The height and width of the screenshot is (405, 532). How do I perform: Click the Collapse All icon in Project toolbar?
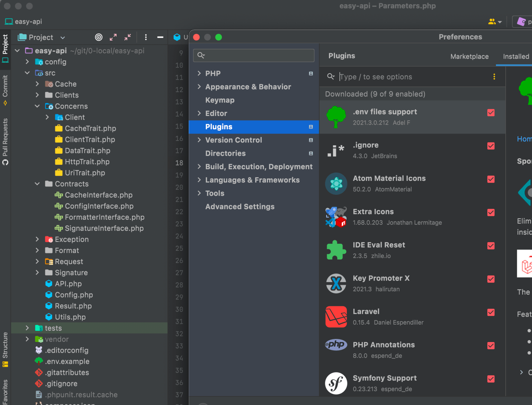[x=128, y=37]
